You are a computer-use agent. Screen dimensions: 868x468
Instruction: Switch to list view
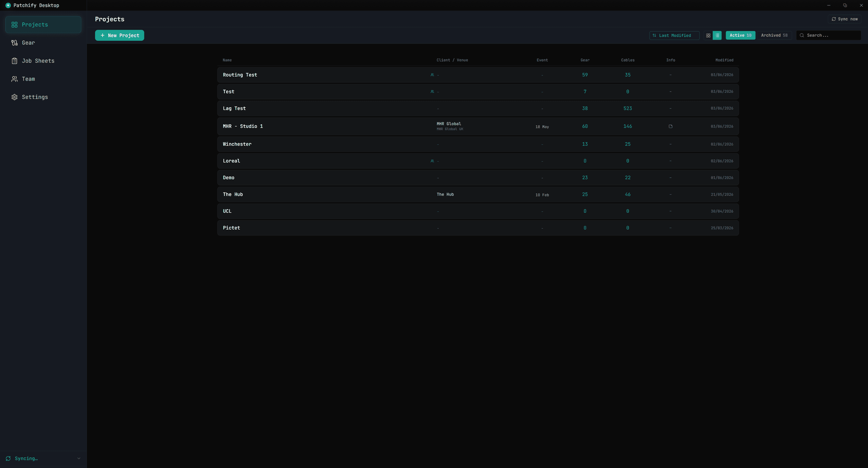pos(717,35)
